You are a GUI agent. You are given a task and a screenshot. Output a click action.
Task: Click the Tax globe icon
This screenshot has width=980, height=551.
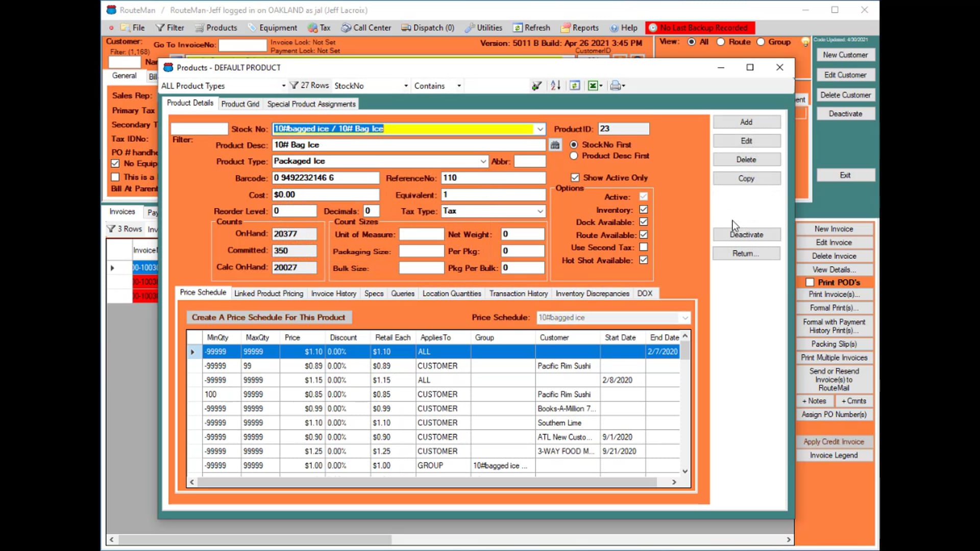tap(312, 28)
